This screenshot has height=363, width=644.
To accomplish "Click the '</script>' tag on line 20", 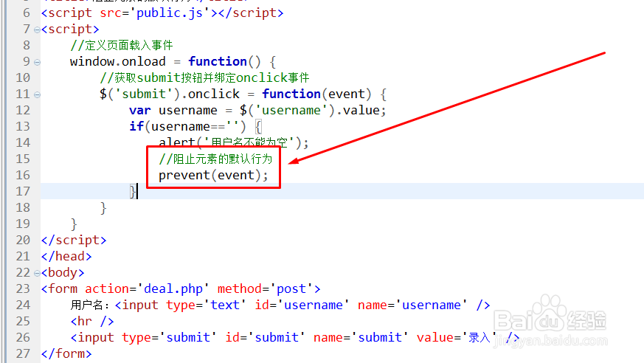I will tap(74, 240).
